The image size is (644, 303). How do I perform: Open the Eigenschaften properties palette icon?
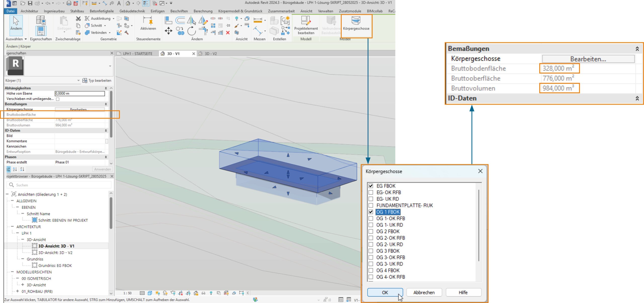pyautogui.click(x=41, y=31)
